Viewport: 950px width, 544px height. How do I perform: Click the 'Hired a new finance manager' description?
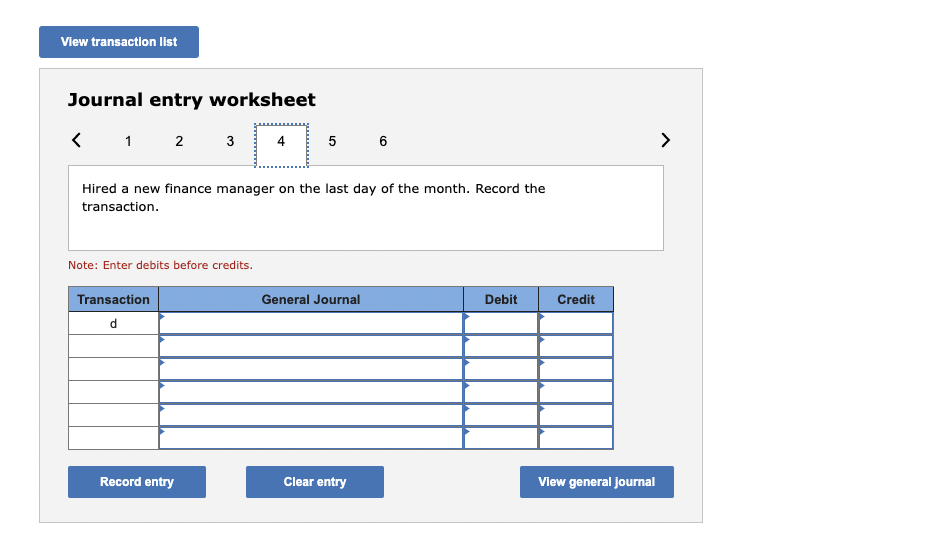pyautogui.click(x=314, y=197)
